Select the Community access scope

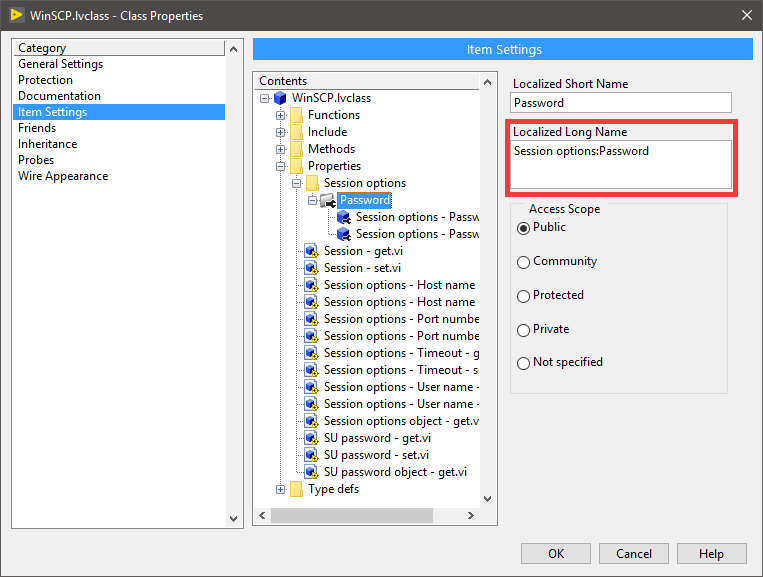524,262
